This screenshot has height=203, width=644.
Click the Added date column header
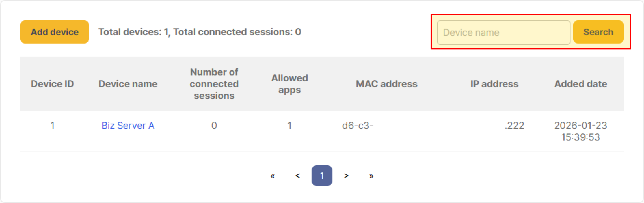(x=581, y=84)
